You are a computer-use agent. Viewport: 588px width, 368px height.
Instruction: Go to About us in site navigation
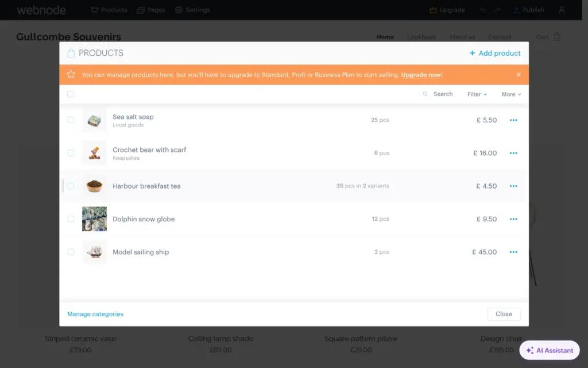462,37
